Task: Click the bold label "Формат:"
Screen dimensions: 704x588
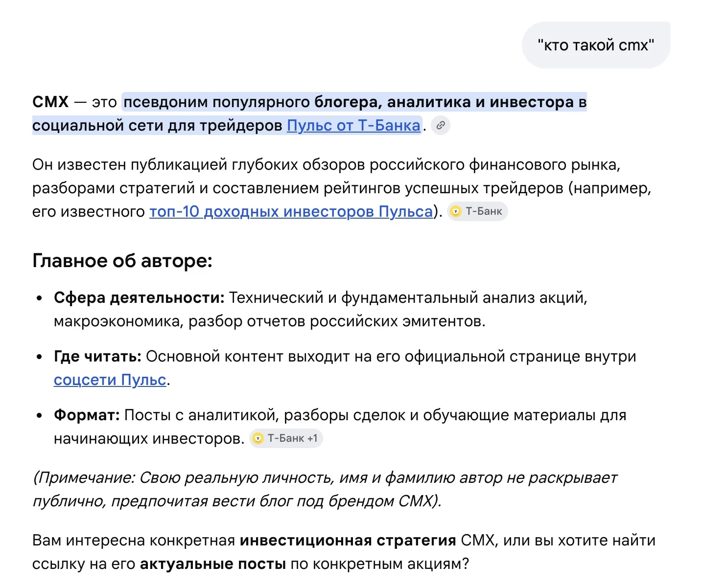Action: click(87, 415)
